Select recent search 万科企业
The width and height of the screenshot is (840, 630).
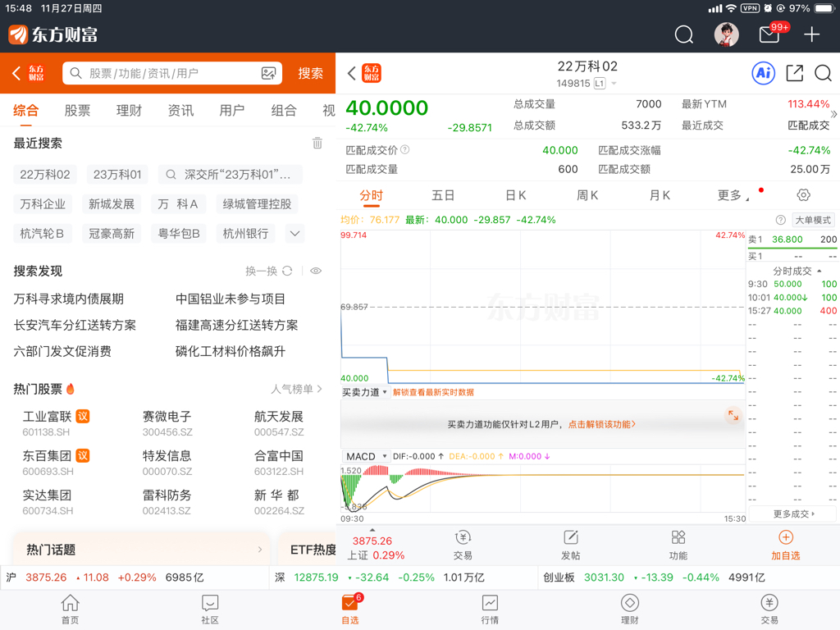click(43, 204)
